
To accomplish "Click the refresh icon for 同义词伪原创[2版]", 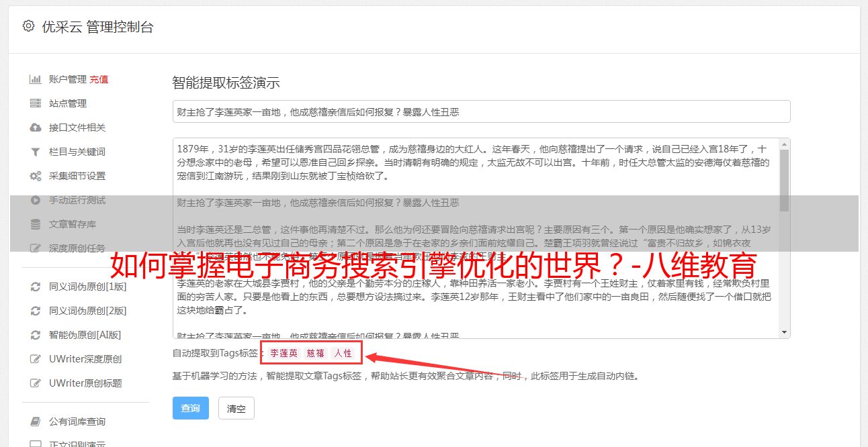I will click(36, 311).
